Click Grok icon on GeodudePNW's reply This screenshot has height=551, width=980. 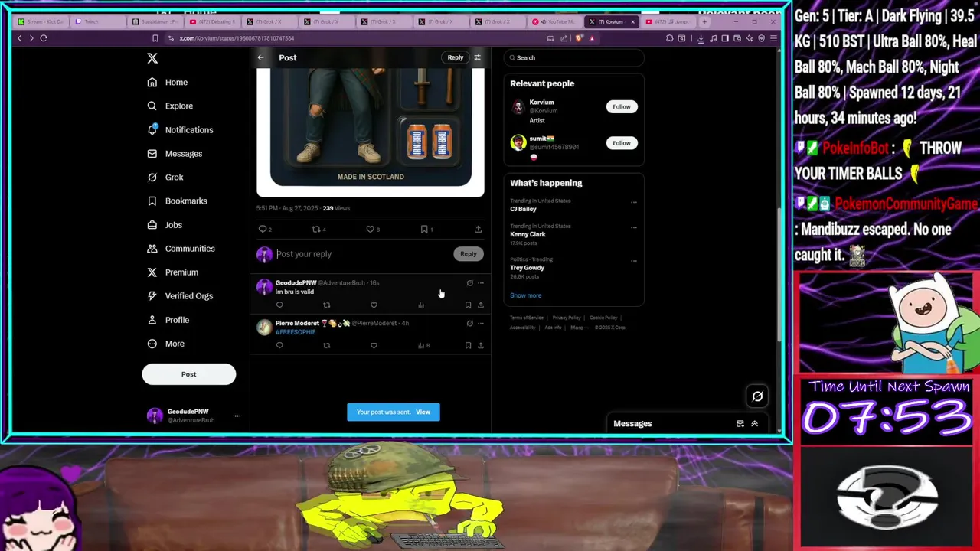[469, 283]
